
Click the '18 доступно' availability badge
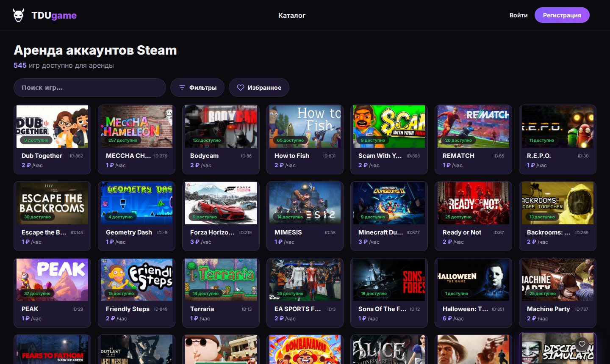click(374, 293)
